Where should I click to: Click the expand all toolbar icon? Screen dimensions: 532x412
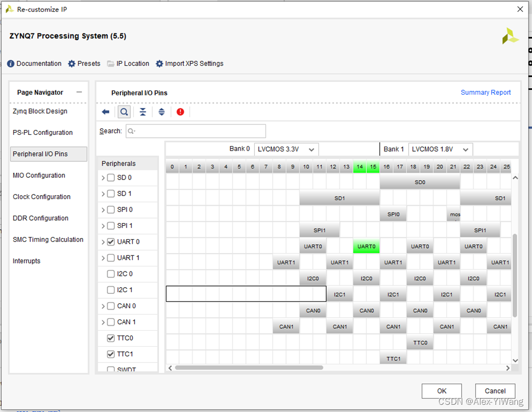162,112
